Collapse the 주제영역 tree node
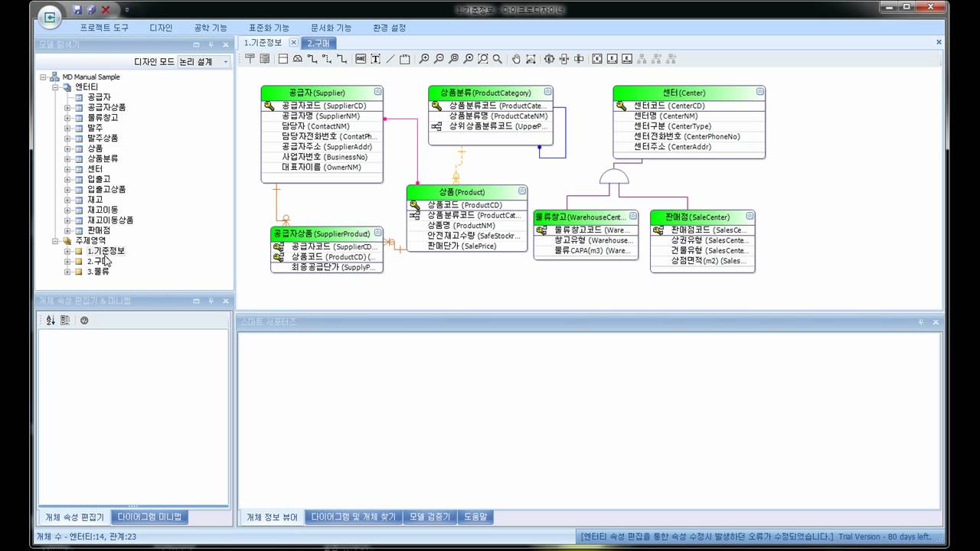This screenshot has width=980, height=551. tap(55, 240)
